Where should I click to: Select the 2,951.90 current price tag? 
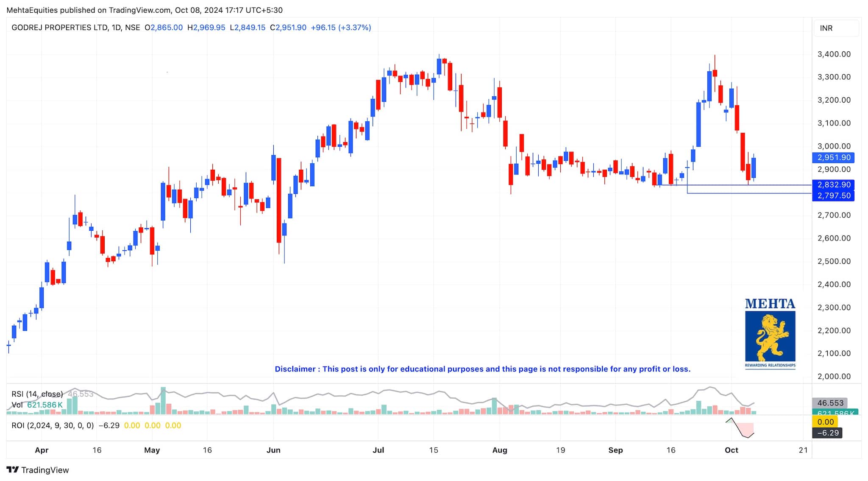tap(833, 158)
